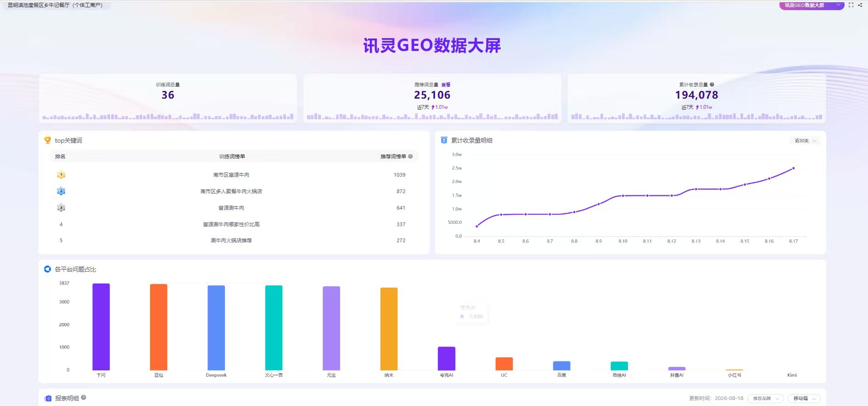Click the 1039 recommendation count
868x406 pixels.
[399, 175]
